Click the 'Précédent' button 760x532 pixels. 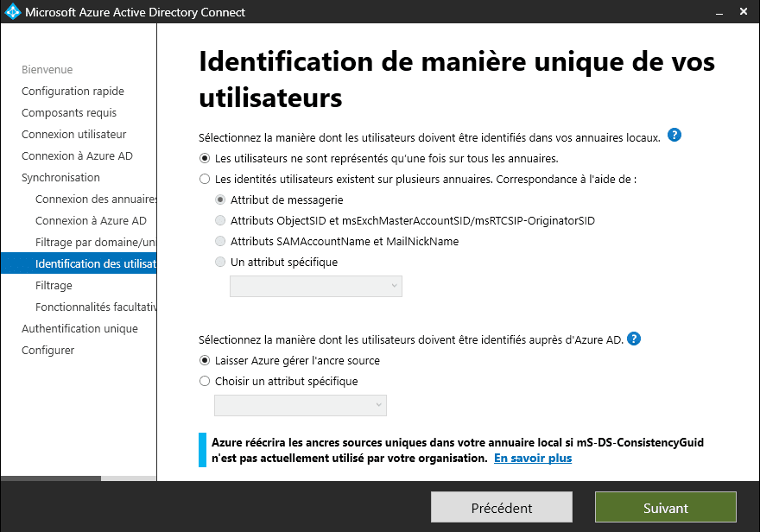click(502, 508)
